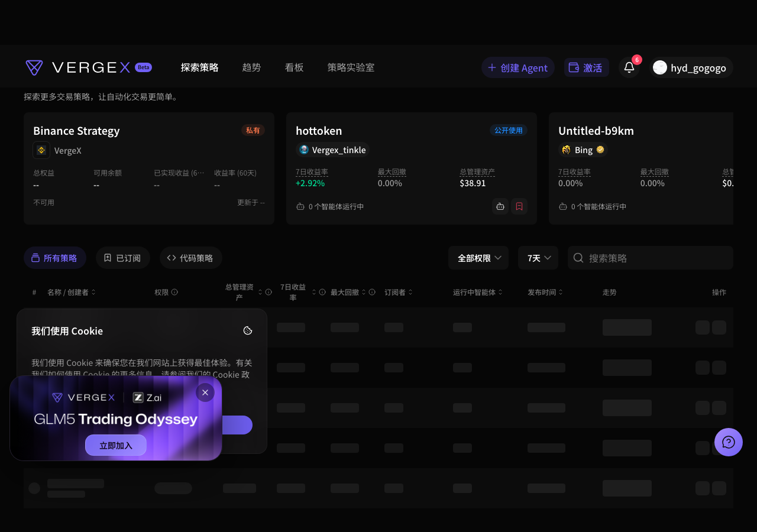
Task: Open the 探索策略 tab
Action: pyautogui.click(x=200, y=67)
